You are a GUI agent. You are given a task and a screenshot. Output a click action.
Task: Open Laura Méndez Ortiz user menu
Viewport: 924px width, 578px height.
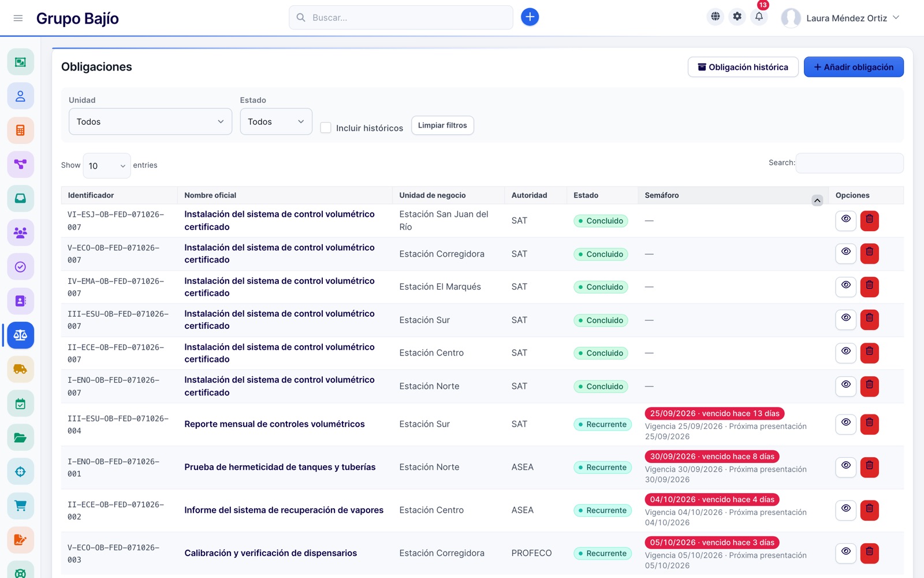841,18
